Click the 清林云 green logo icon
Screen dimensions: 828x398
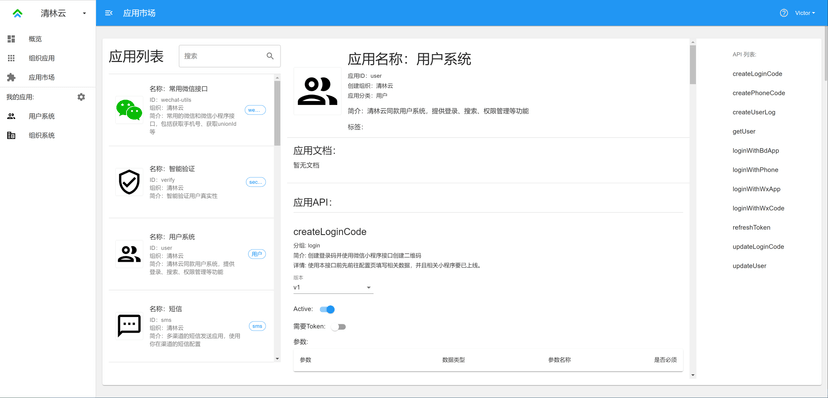(x=17, y=14)
